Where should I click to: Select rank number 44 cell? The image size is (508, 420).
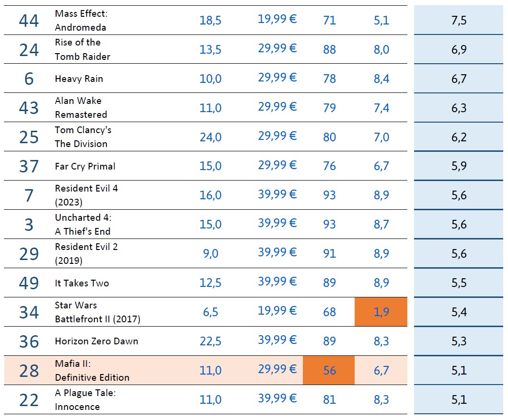coord(29,21)
